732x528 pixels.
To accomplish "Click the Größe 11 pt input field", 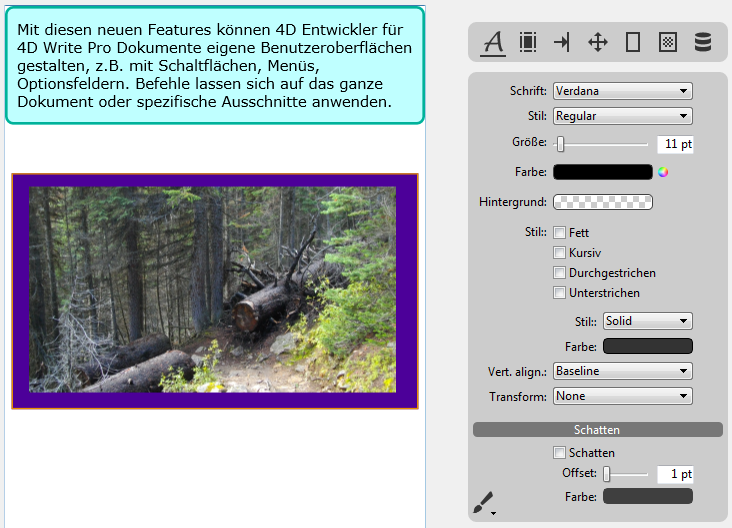I will [675, 144].
